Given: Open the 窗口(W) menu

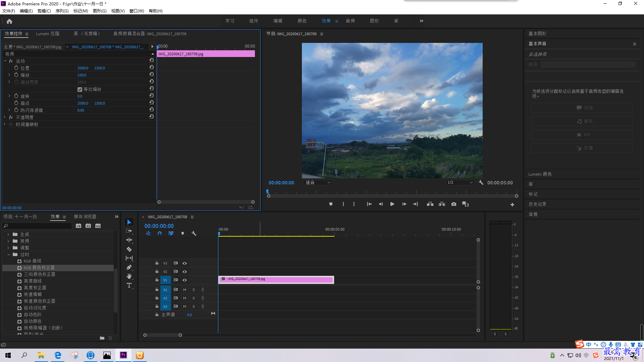Looking at the screenshot, I should tap(137, 11).
